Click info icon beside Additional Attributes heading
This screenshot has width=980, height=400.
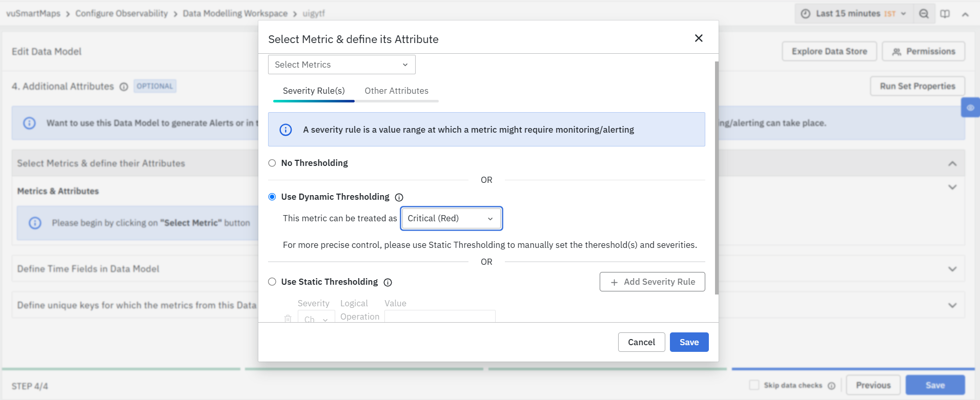click(124, 87)
